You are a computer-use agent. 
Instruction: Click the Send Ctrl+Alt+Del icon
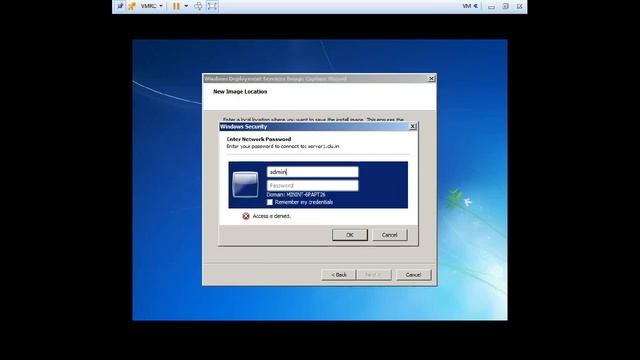click(198, 6)
